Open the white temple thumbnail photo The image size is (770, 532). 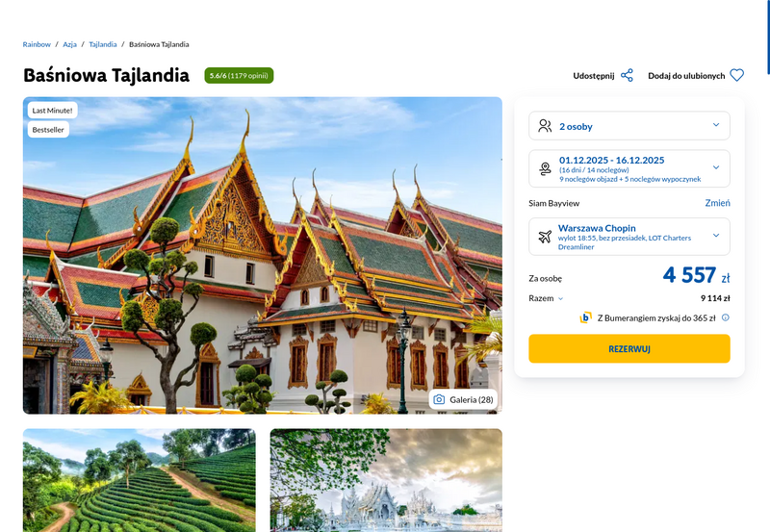click(x=386, y=480)
